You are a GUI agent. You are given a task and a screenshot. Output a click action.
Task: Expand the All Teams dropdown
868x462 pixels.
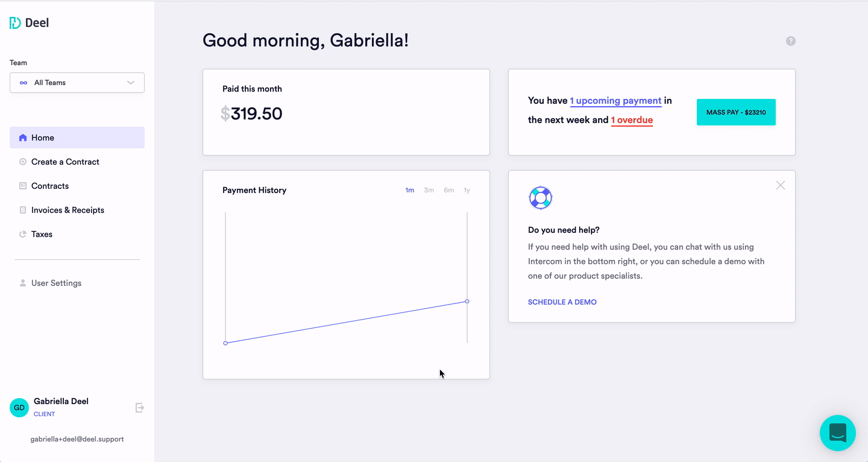(77, 83)
